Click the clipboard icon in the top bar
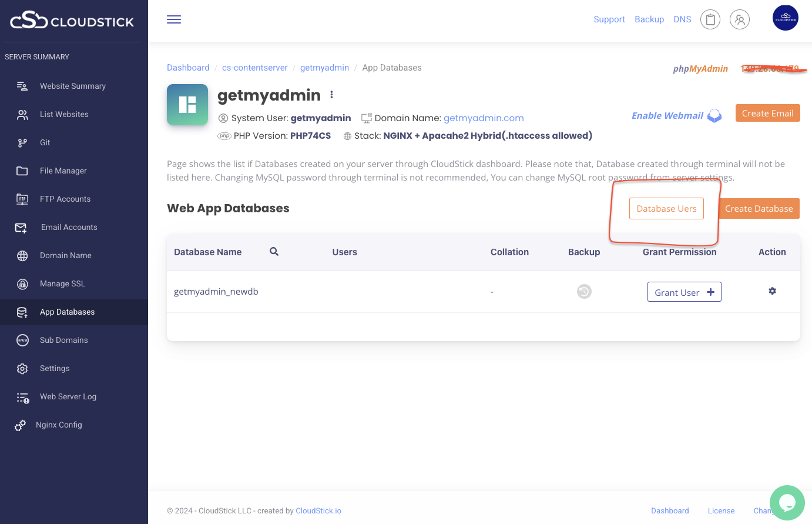This screenshot has width=812, height=524. pos(710,19)
